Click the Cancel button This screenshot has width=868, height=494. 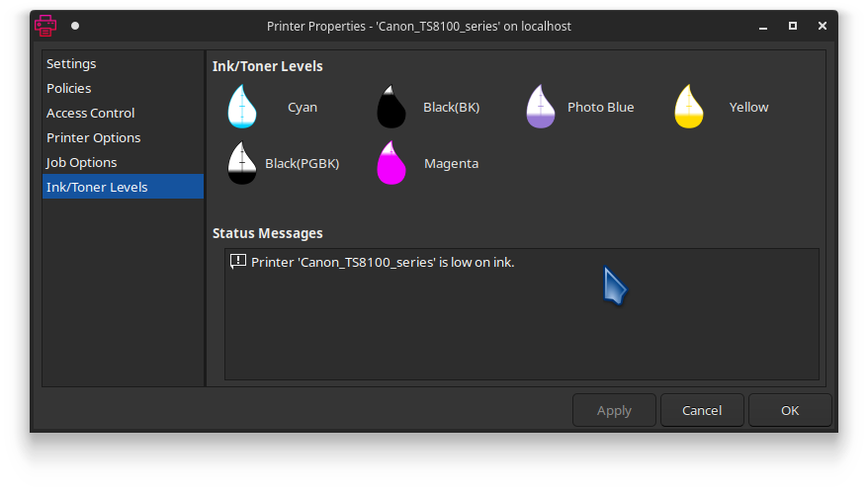point(702,410)
